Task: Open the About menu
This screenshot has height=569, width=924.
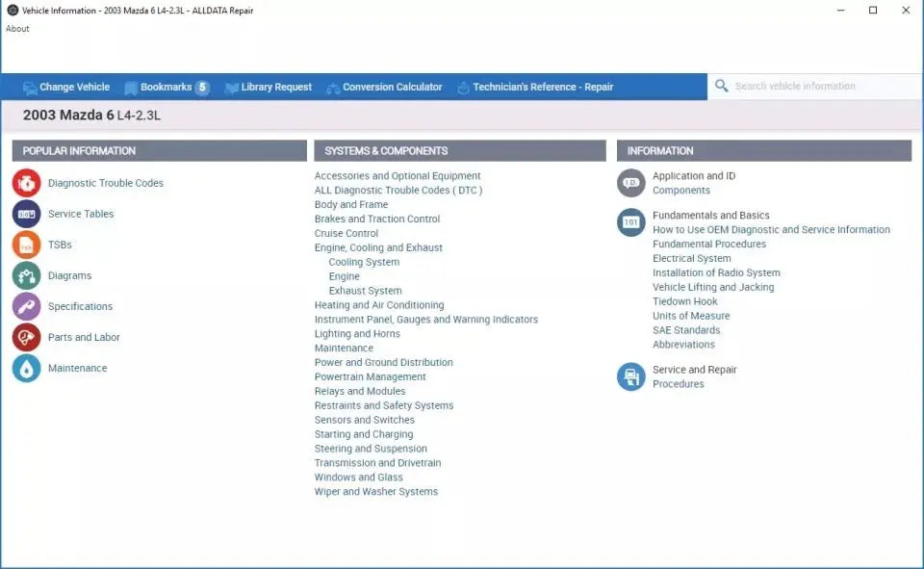Action: click(x=17, y=29)
